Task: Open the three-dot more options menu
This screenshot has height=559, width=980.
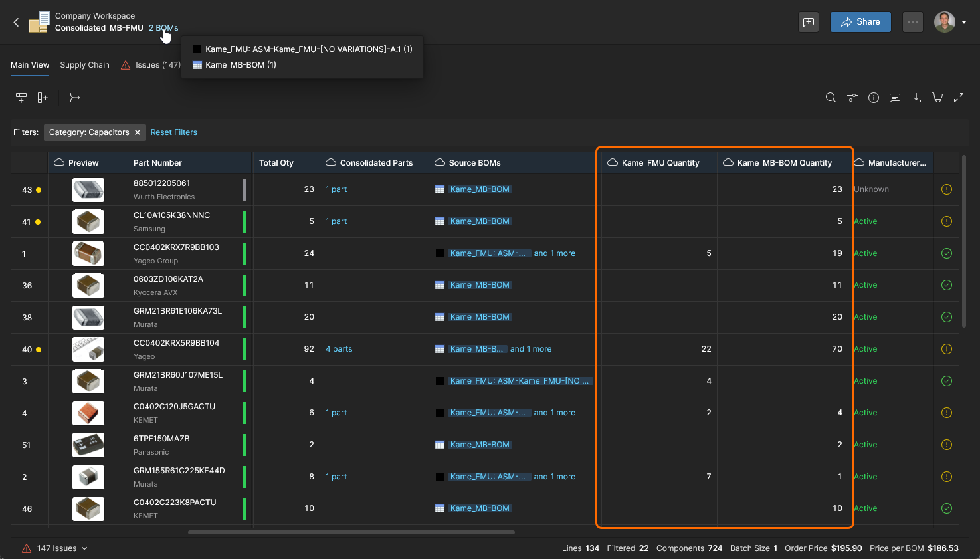Action: point(913,22)
